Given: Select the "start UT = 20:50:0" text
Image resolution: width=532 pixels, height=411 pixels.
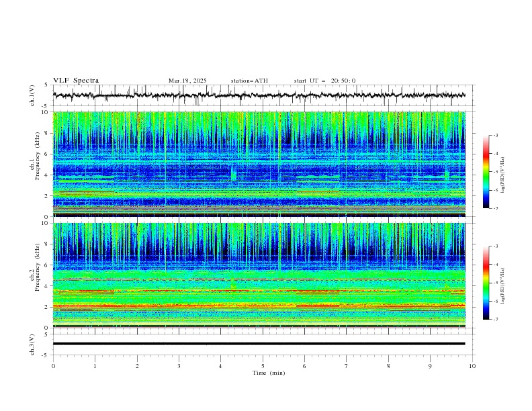Looking at the screenshot, I should click(x=324, y=81).
